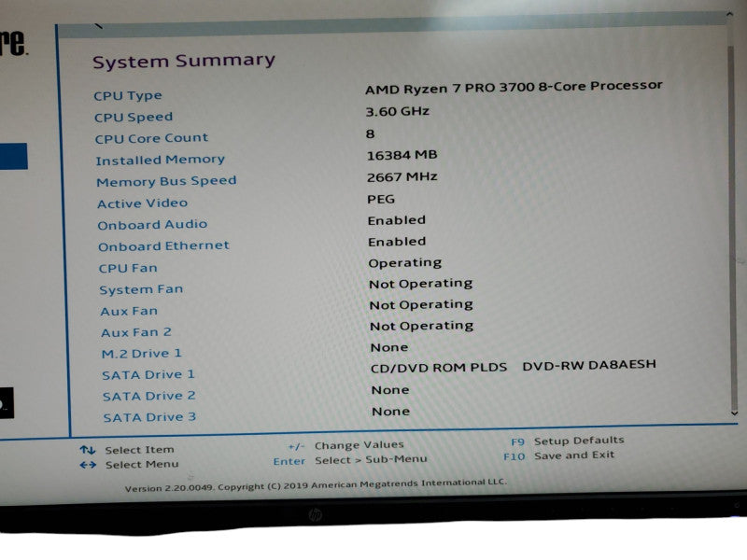Viewport: 747px width, 560px height.
Task: Click the PEG active video value
Action: [381, 199]
